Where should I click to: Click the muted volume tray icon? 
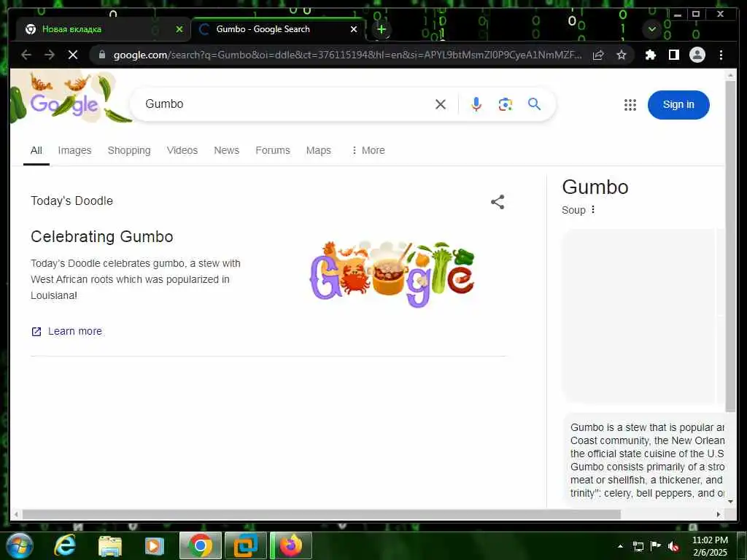[x=673, y=546]
